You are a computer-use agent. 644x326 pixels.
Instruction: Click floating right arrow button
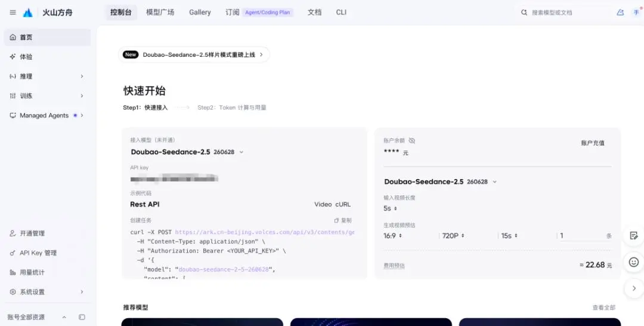(x=634, y=288)
